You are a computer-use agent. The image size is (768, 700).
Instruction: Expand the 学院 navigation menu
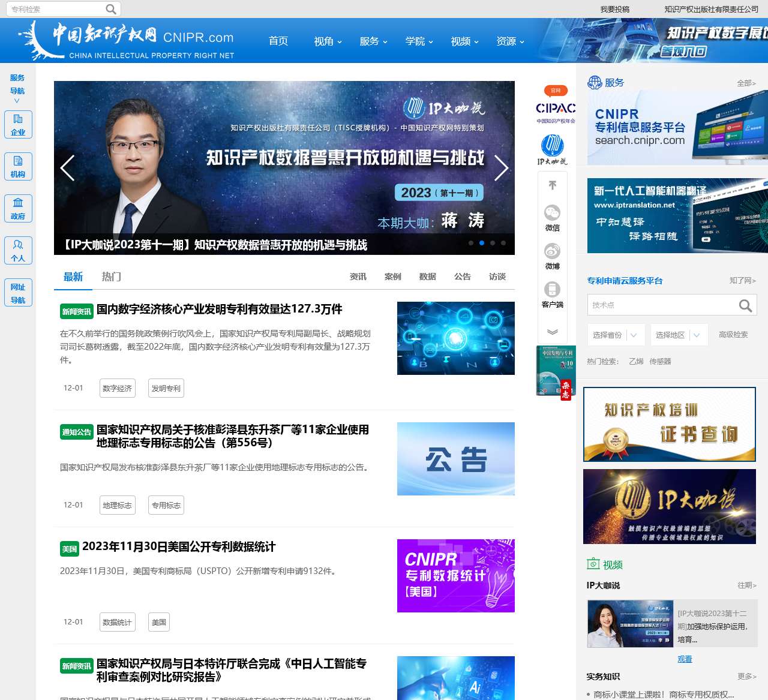419,41
